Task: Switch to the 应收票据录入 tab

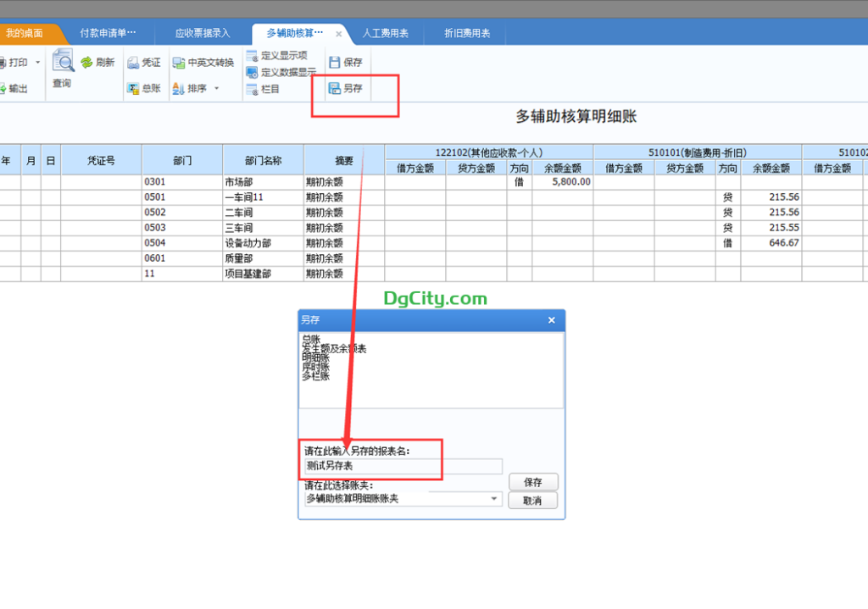Action: coord(203,34)
